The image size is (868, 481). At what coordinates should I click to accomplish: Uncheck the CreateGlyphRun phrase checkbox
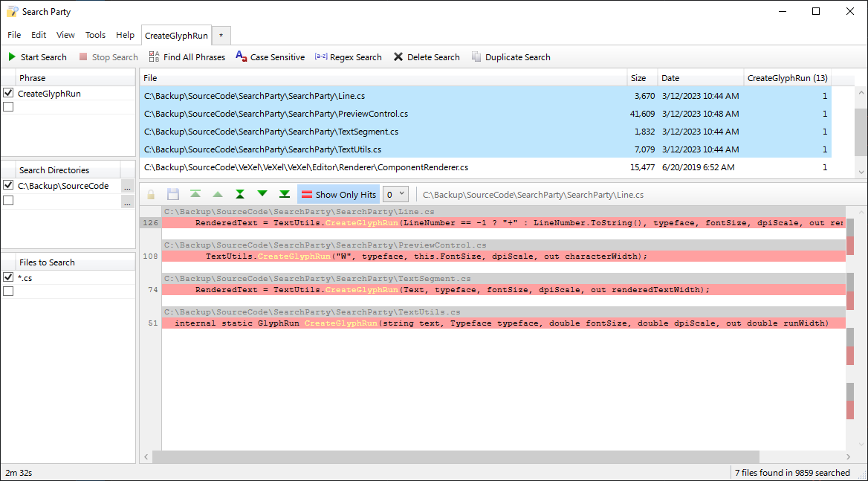tap(8, 93)
